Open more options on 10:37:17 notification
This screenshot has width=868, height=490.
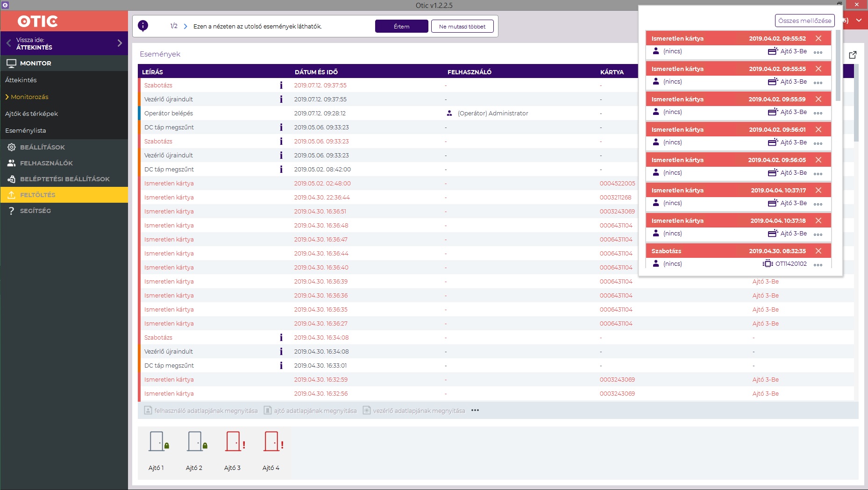[x=818, y=204]
